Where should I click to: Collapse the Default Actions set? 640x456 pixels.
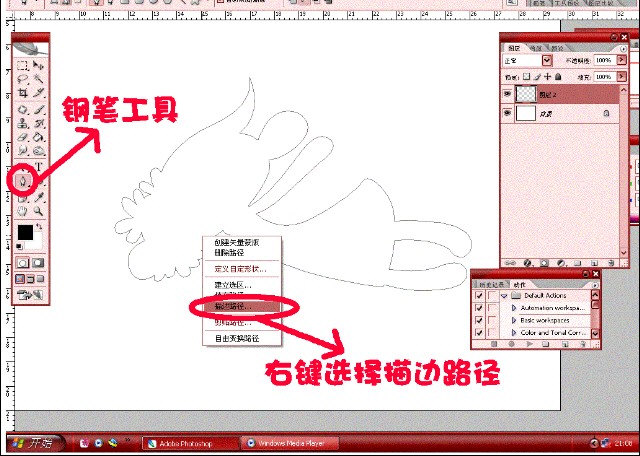[x=504, y=296]
